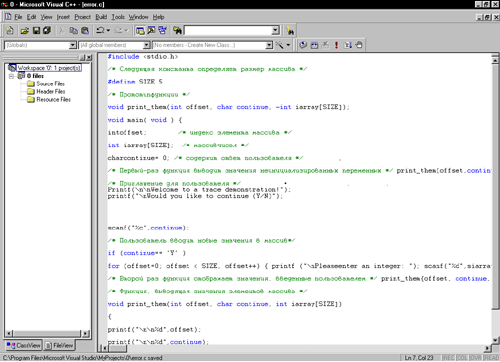Image resolution: width=500 pixels, height=362 pixels.
Task: Open the Redo history dropdown arrow
Action: pyautogui.click(x=126, y=31)
